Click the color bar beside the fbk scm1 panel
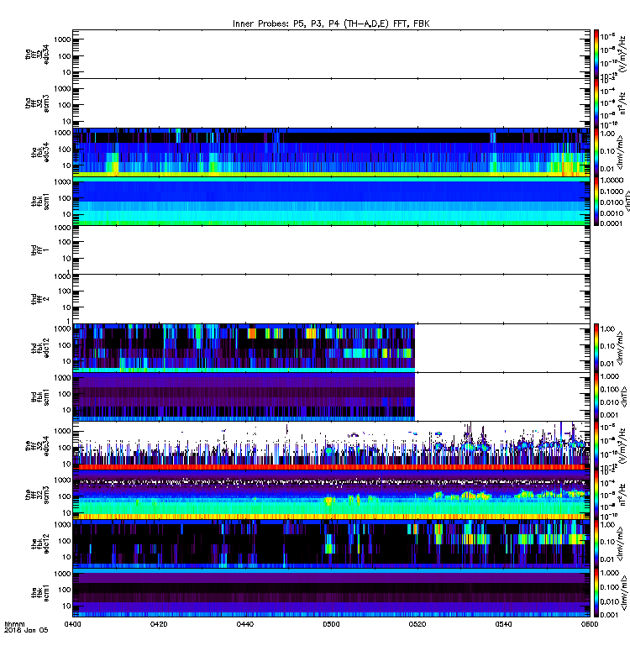The height and width of the screenshot is (672, 630). (596, 593)
